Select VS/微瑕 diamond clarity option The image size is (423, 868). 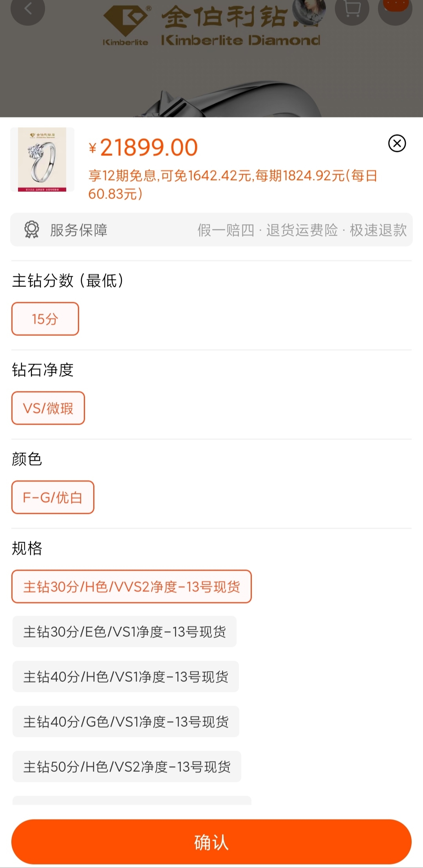[x=48, y=408]
